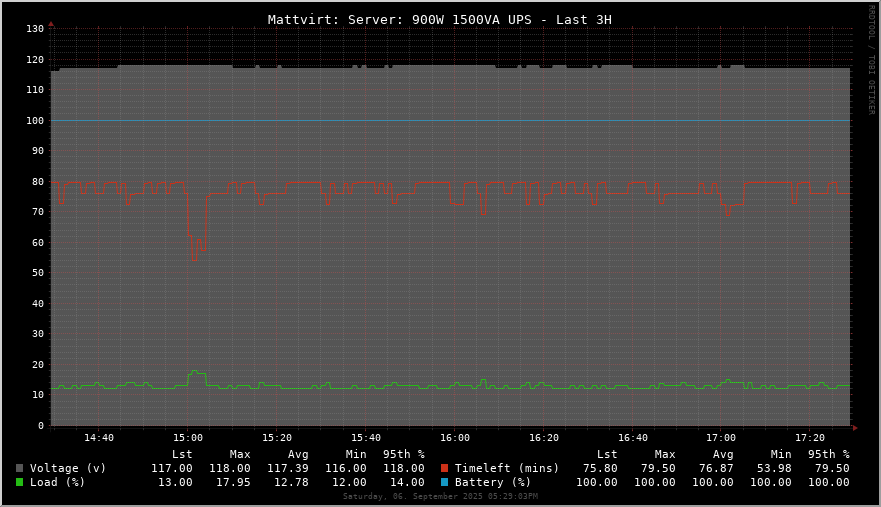This screenshot has height=507, width=881.
Task: Click the Timeleft average value 76.87
Action: pos(716,468)
